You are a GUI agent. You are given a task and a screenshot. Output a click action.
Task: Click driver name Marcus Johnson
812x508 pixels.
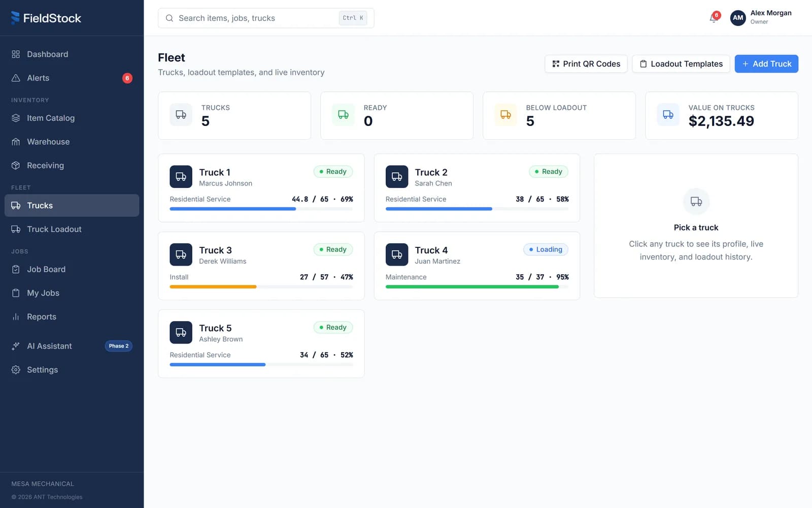tap(226, 183)
